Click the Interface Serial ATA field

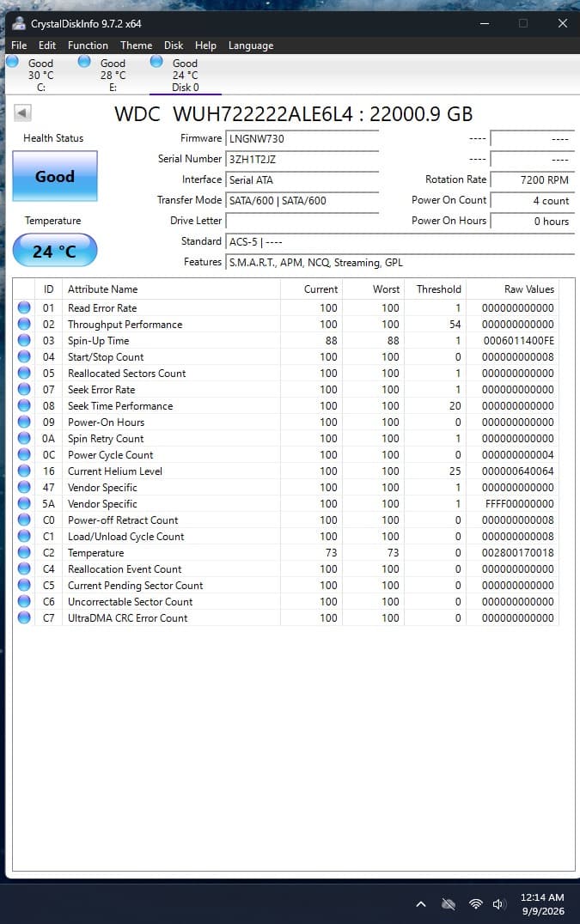click(302, 179)
